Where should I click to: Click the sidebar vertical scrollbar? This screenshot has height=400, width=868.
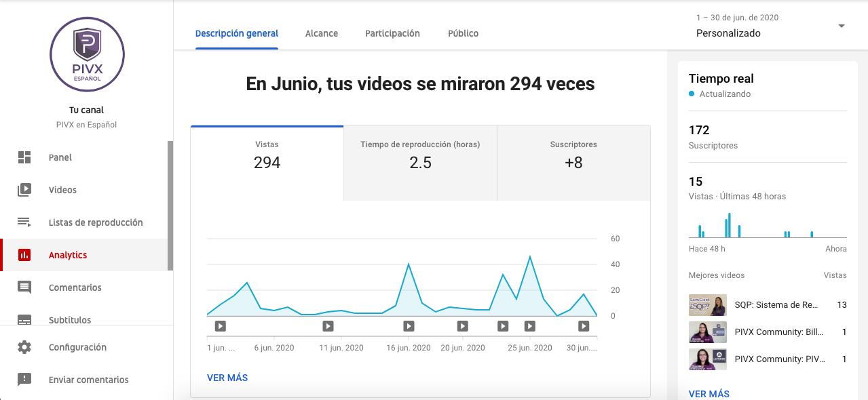pyautogui.click(x=170, y=206)
